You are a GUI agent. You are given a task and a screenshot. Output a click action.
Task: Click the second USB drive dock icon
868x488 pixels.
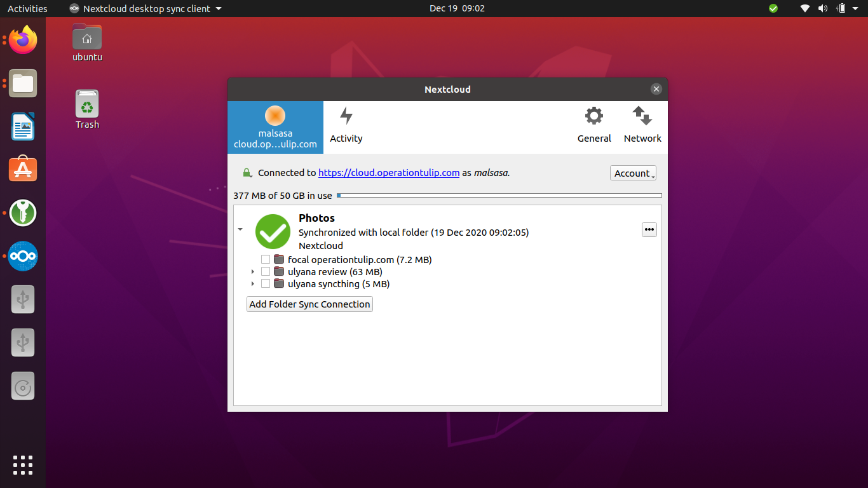pyautogui.click(x=23, y=342)
